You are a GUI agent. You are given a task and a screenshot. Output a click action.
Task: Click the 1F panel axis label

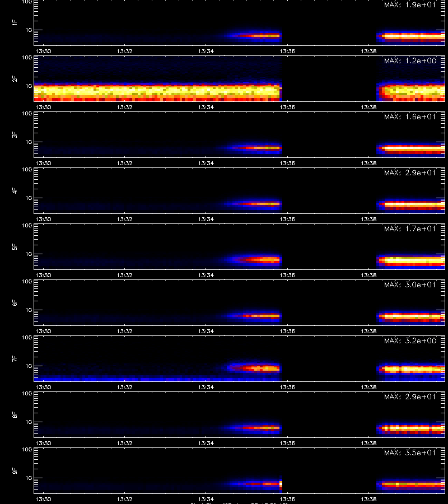click(x=15, y=22)
